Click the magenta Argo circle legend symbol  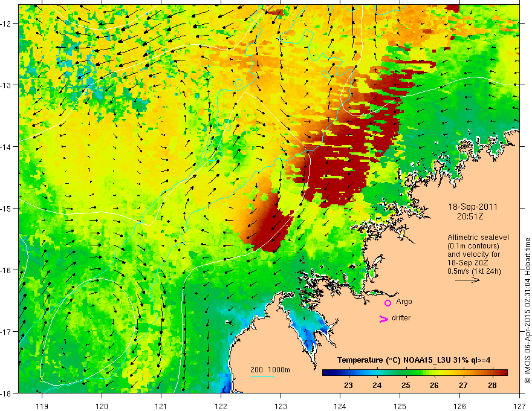(388, 303)
